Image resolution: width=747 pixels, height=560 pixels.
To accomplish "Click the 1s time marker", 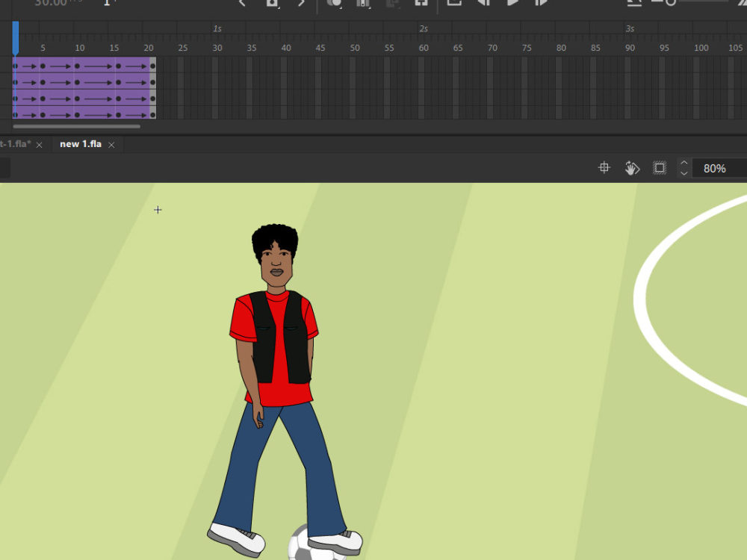I will point(217,28).
